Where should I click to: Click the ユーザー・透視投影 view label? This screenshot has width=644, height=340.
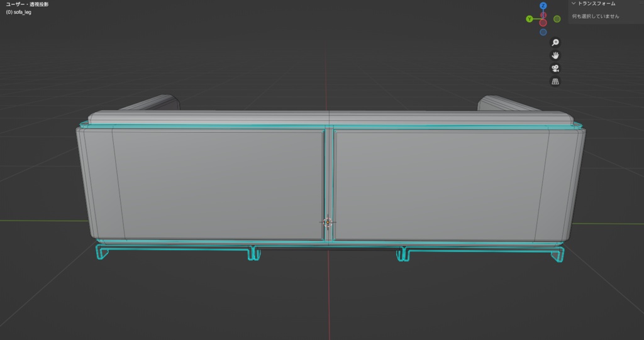click(x=27, y=4)
